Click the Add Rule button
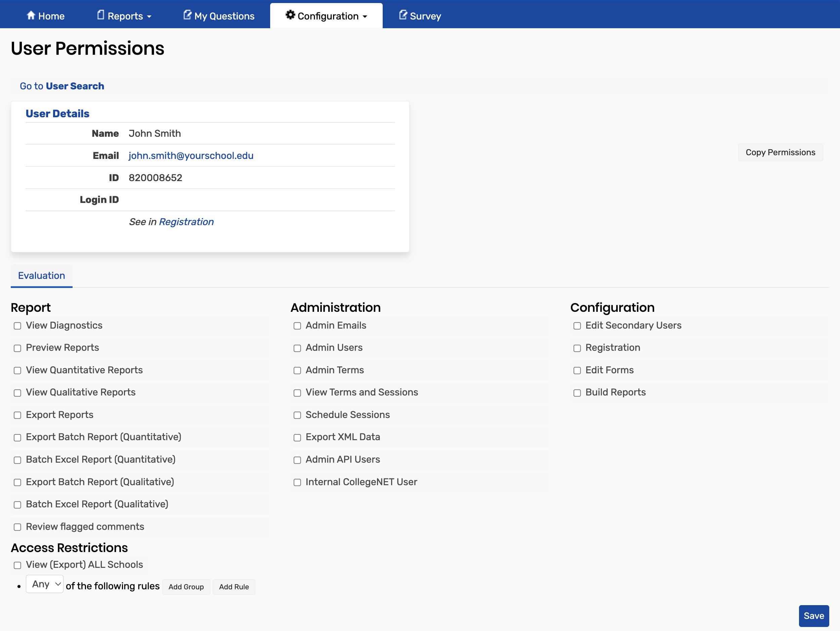This screenshot has height=631, width=840. (x=234, y=587)
